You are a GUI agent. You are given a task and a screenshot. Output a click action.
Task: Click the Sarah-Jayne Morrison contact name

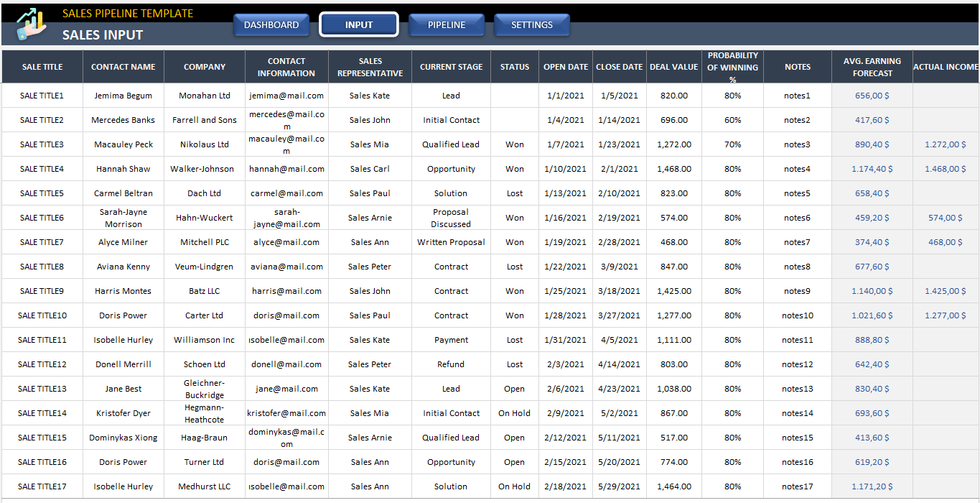point(123,217)
